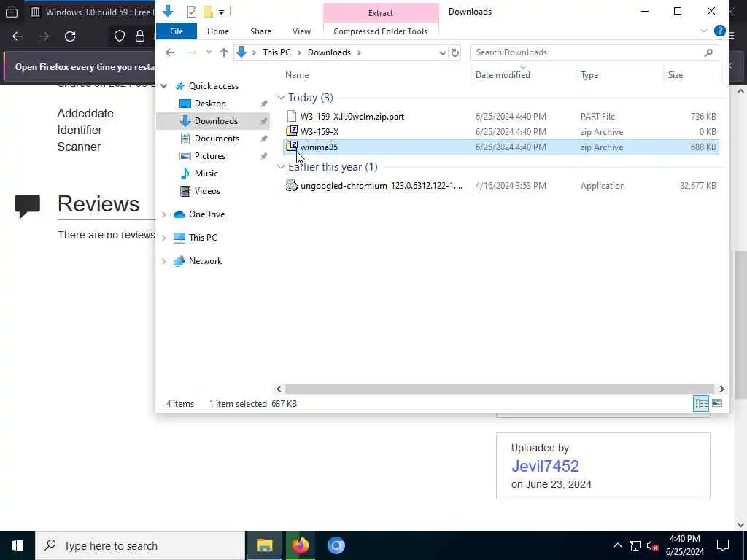Click the New folder quick access icon

208,12
